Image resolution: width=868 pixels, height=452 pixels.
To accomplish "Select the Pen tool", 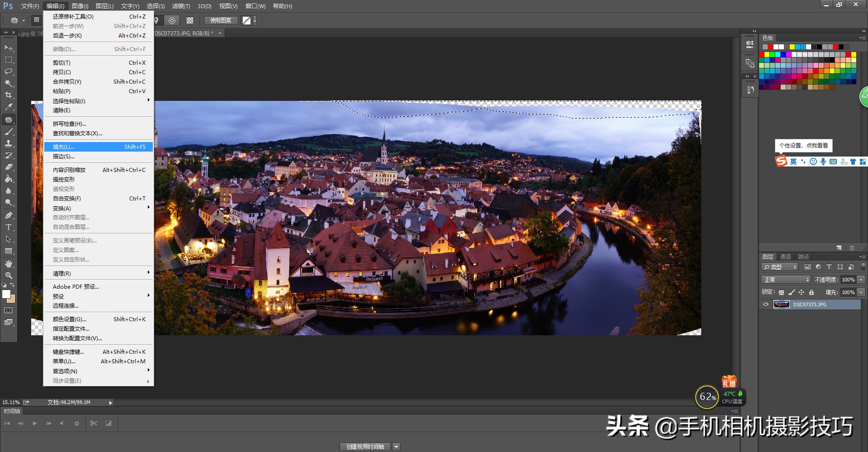I will click(9, 215).
